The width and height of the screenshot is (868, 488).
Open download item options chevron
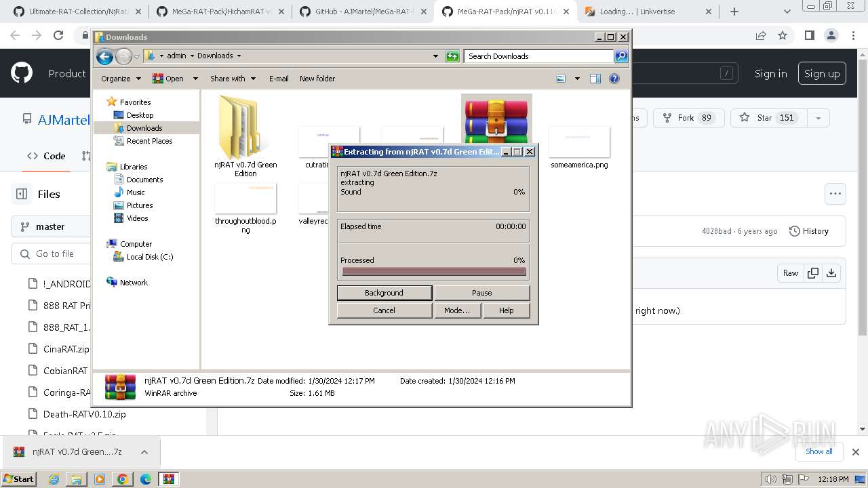144,452
